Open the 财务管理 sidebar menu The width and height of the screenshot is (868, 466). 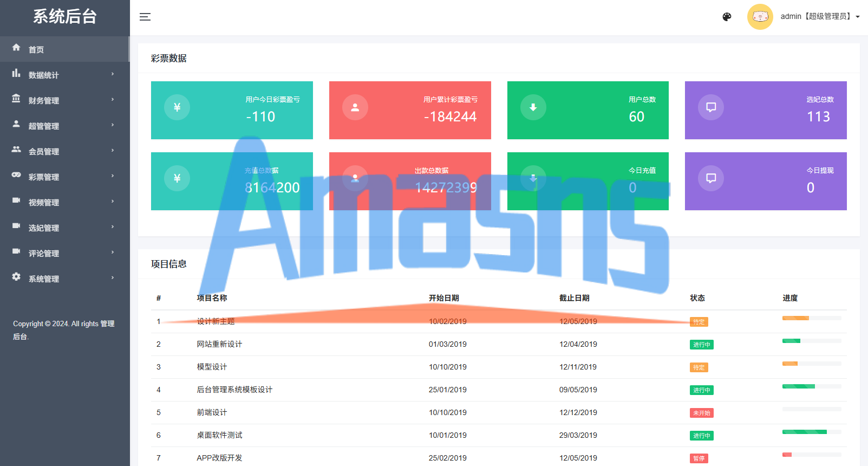(x=64, y=100)
